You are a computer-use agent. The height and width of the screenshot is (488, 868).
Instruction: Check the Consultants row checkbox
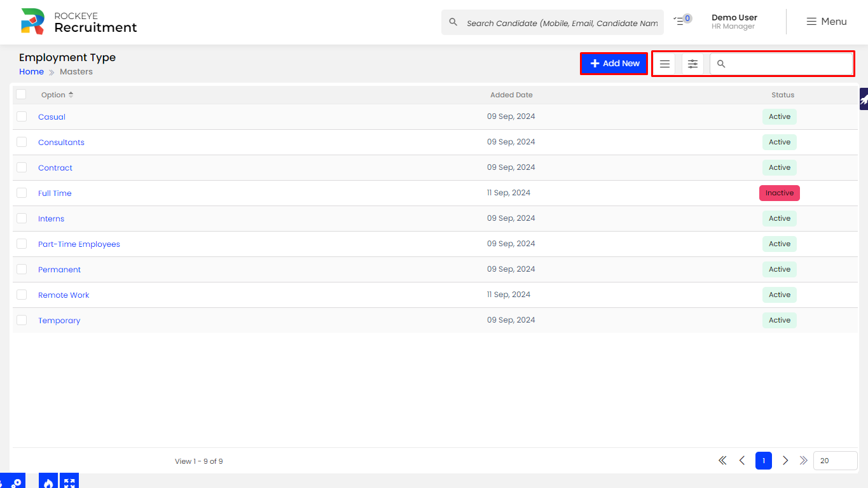click(x=22, y=142)
